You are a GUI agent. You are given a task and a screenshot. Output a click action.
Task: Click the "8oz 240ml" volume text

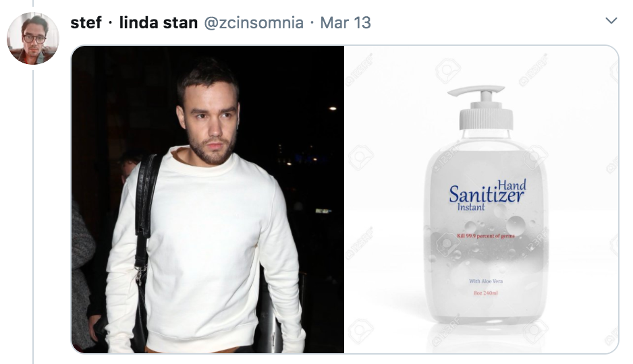486,293
